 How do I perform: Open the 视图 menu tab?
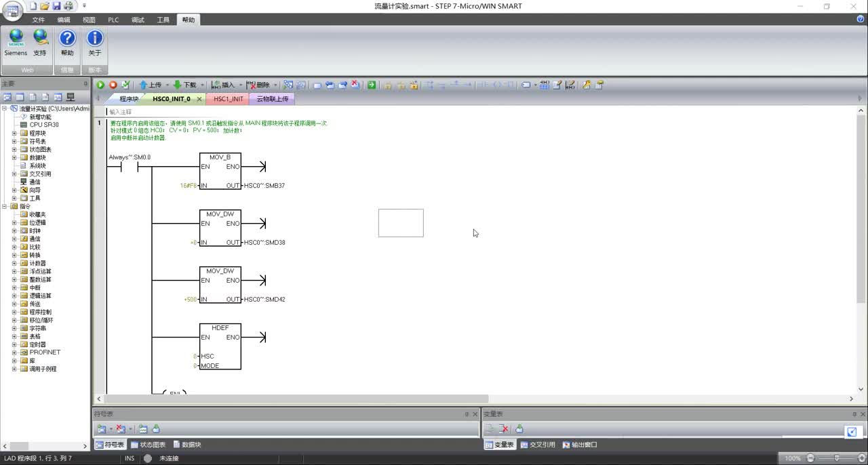pyautogui.click(x=89, y=20)
